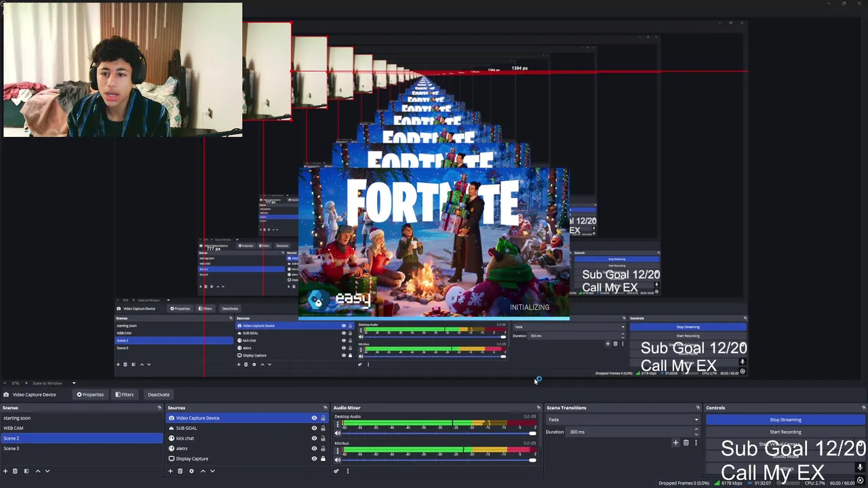This screenshot has width=868, height=488.
Task: Pop out the Scene Transitions dock
Action: click(x=698, y=407)
